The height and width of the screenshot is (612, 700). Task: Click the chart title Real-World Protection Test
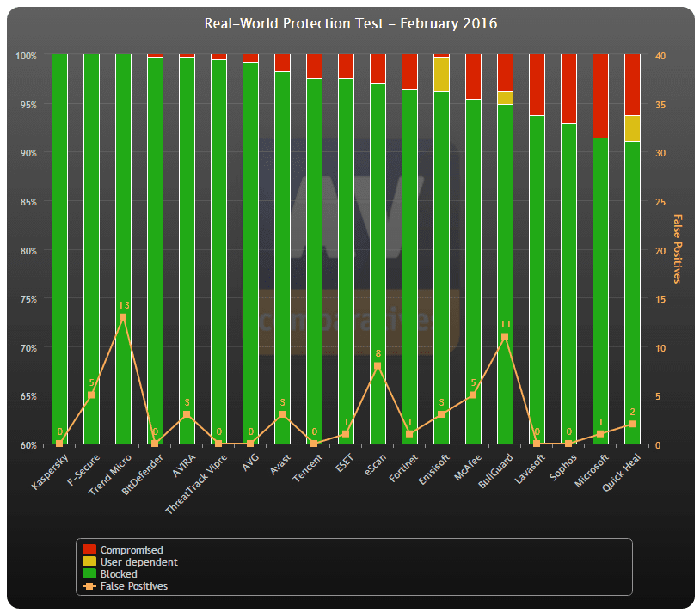click(x=351, y=23)
